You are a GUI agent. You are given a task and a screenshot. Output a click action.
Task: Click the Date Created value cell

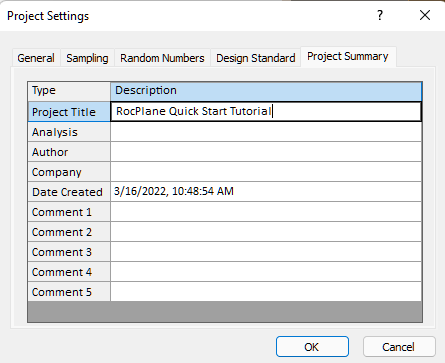[266, 192]
